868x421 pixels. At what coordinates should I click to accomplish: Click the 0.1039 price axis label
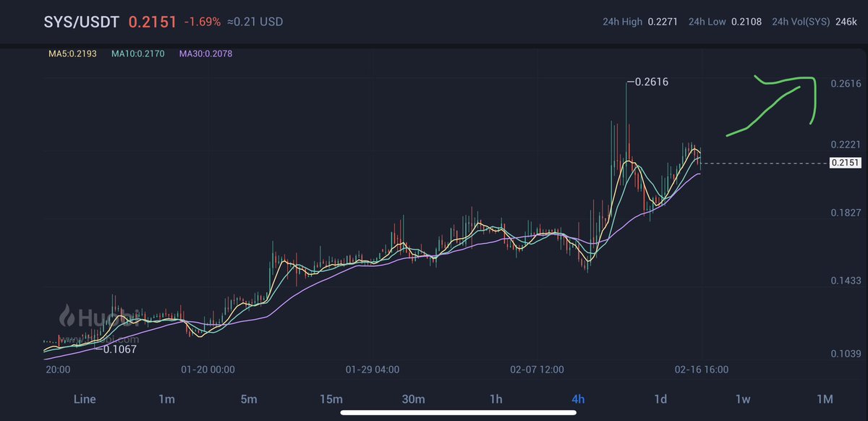click(845, 354)
